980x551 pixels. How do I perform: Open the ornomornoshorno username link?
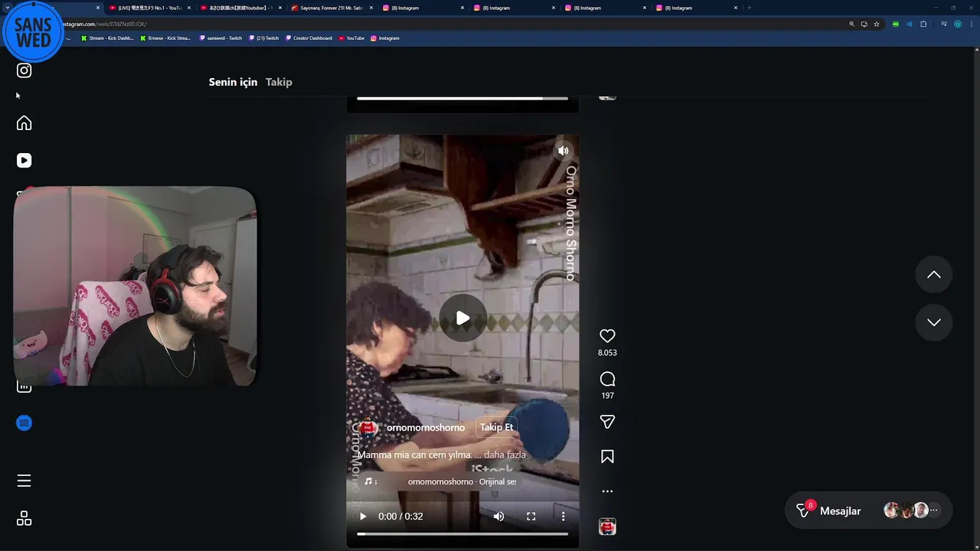click(x=425, y=428)
